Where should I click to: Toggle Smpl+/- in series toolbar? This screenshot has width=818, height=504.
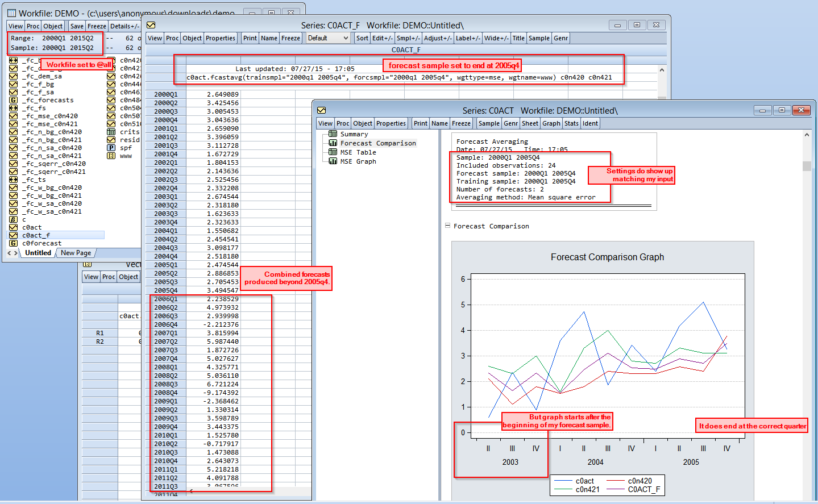(408, 38)
